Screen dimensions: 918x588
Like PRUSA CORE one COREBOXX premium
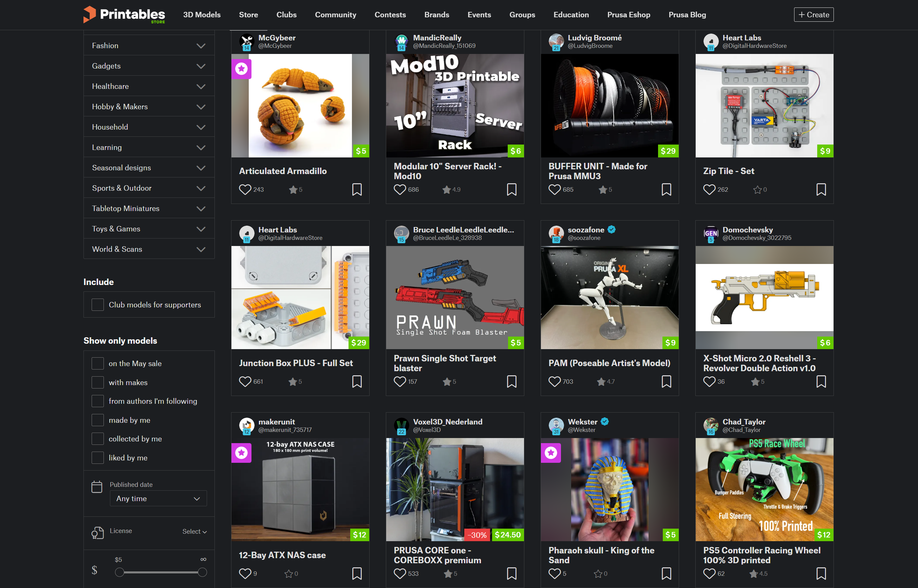pyautogui.click(x=399, y=573)
